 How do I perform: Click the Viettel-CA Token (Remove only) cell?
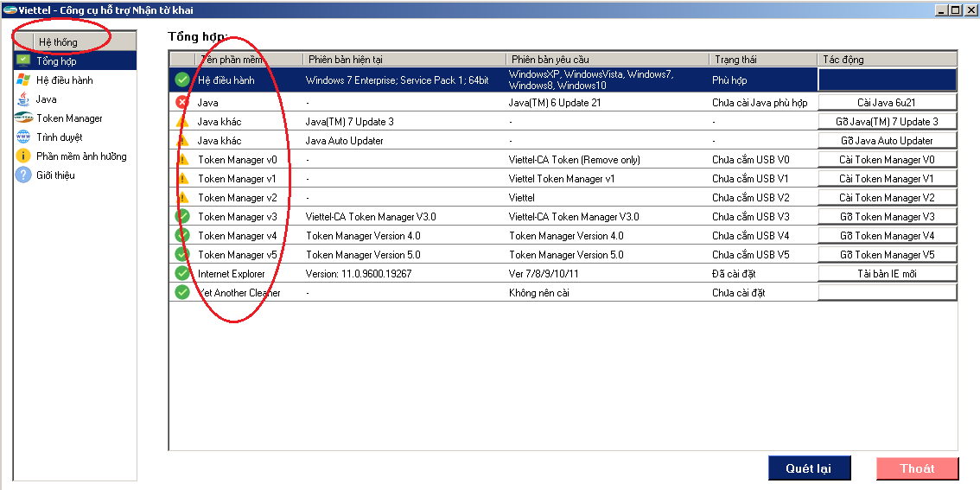(575, 159)
